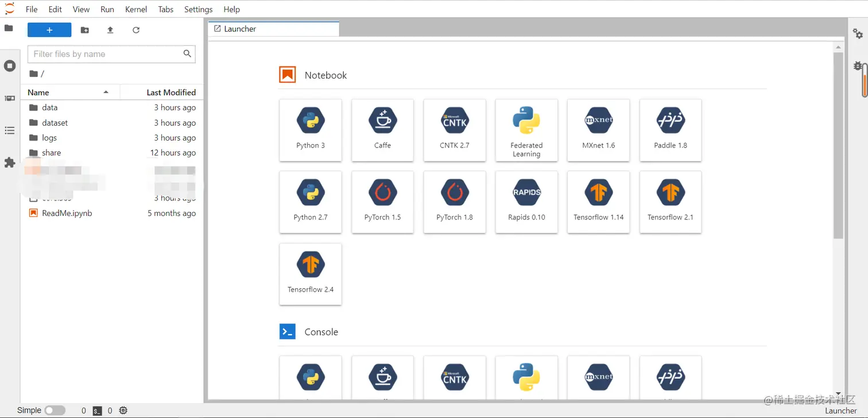Toggle the Simple mode switch
This screenshot has width=868, height=418.
pos(55,411)
